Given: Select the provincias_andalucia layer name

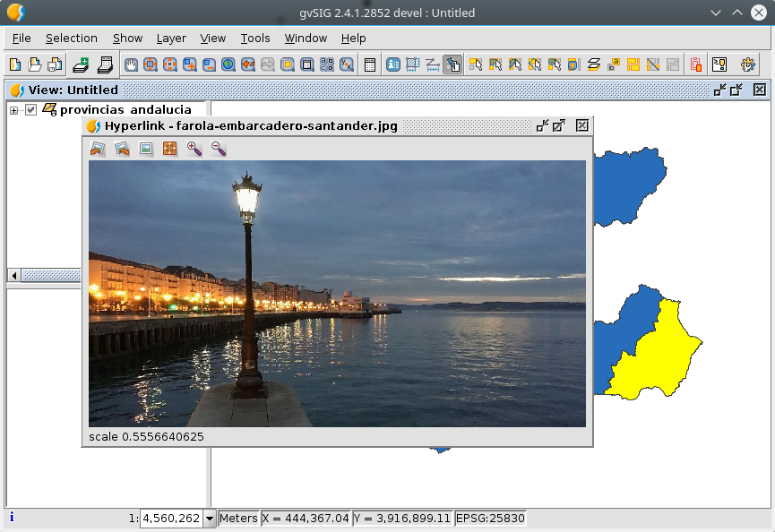Looking at the screenshot, I should coord(125,109).
